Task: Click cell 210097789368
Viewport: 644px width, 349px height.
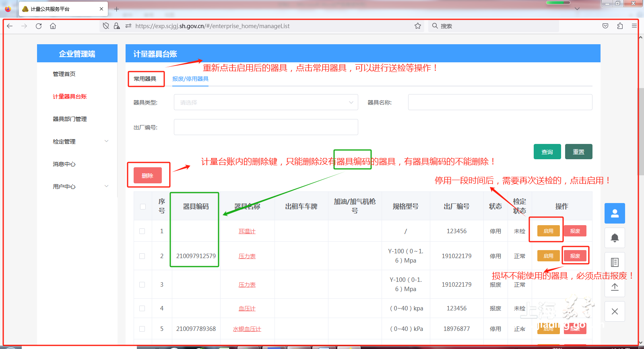Action: click(x=196, y=329)
